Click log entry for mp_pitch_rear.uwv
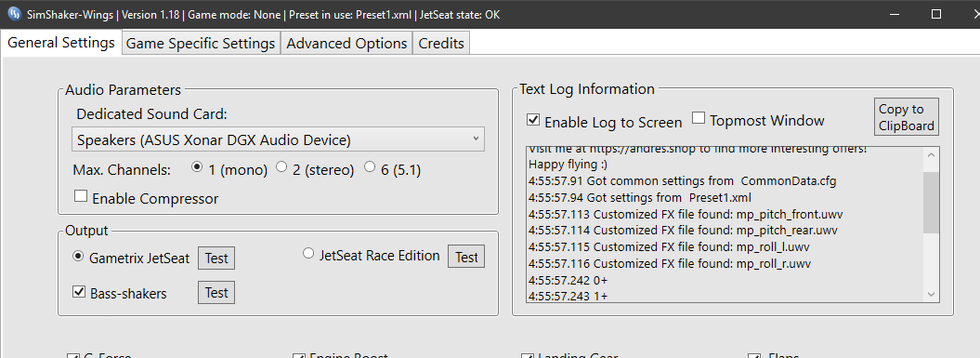 click(x=683, y=231)
